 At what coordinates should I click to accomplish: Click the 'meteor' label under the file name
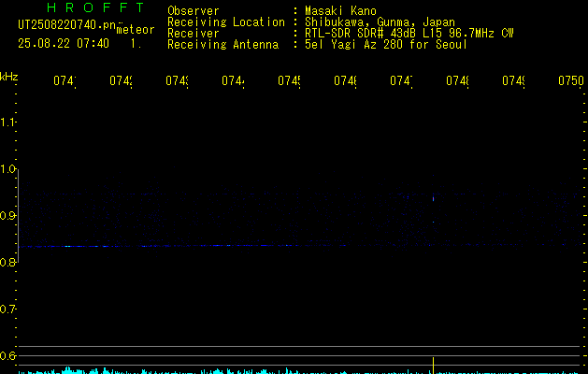136,30
